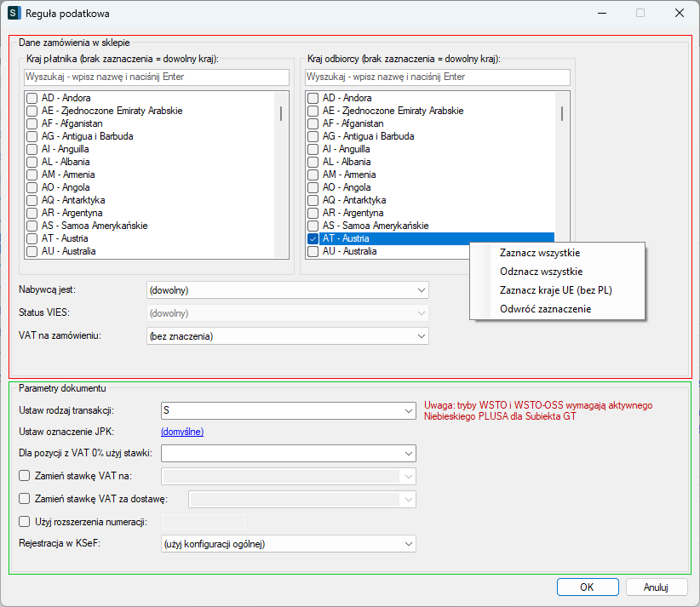Click the payer country search field
The width and height of the screenshot is (700, 607).
(150, 77)
